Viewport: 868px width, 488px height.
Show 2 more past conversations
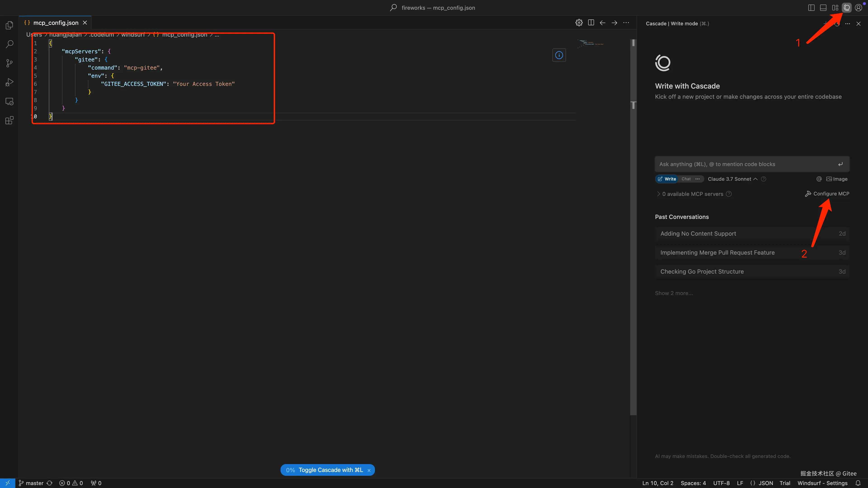(674, 293)
